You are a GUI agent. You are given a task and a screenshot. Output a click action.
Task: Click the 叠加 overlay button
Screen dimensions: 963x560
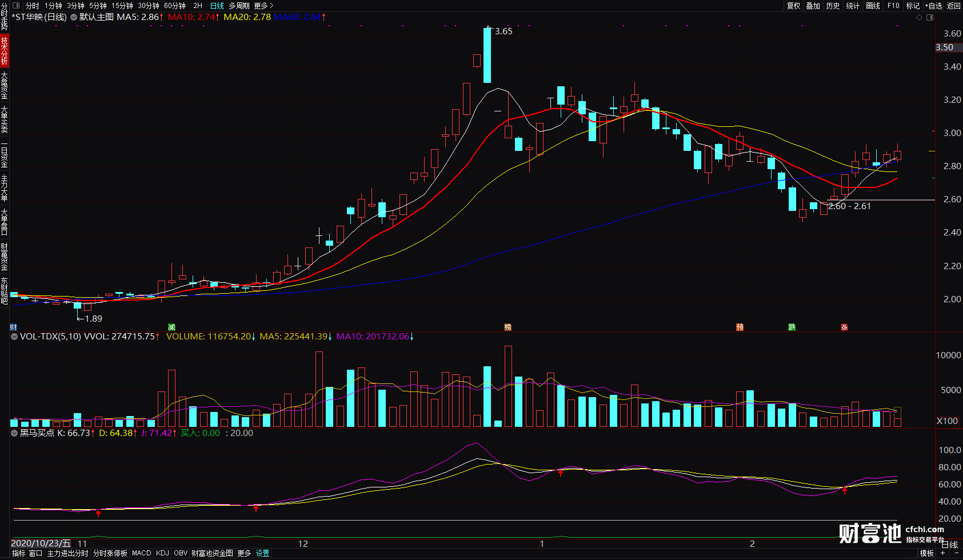pos(813,6)
